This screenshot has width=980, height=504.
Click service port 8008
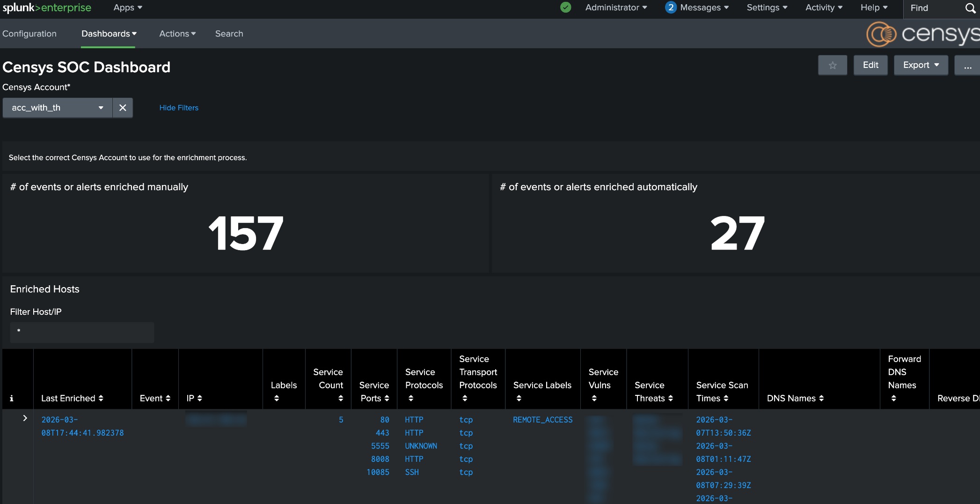point(380,459)
